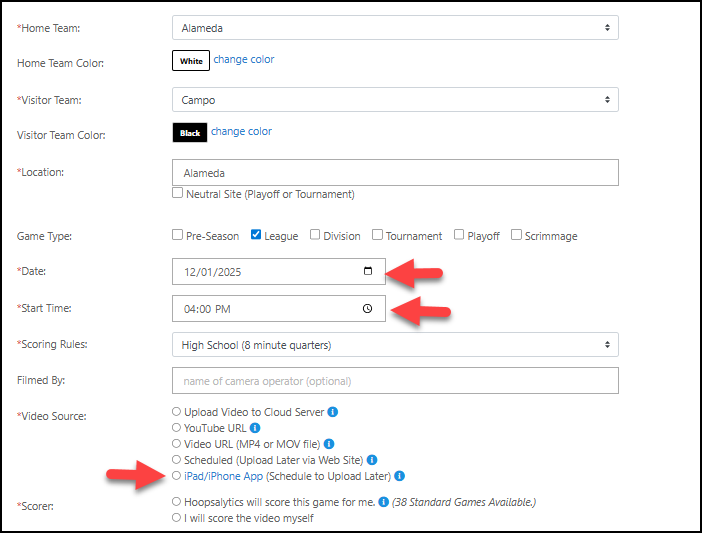Open the Home Team dropdown
The width and height of the screenshot is (702, 533).
coord(395,27)
